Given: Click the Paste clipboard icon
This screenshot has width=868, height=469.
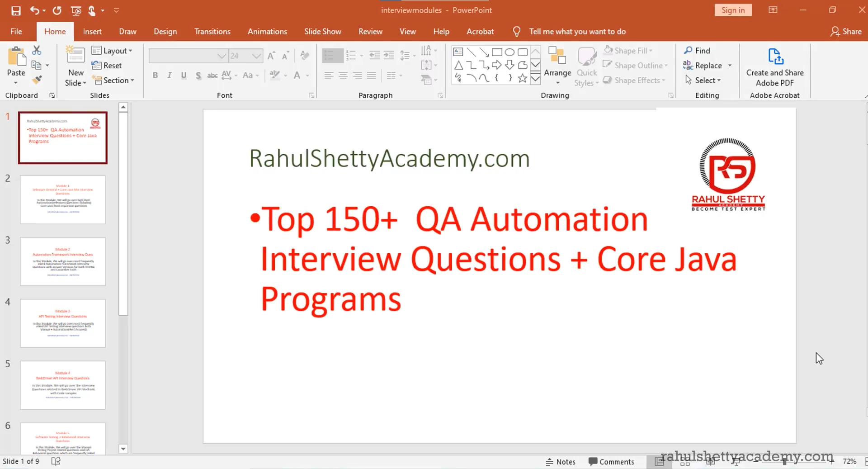Looking at the screenshot, I should pyautogui.click(x=16, y=57).
